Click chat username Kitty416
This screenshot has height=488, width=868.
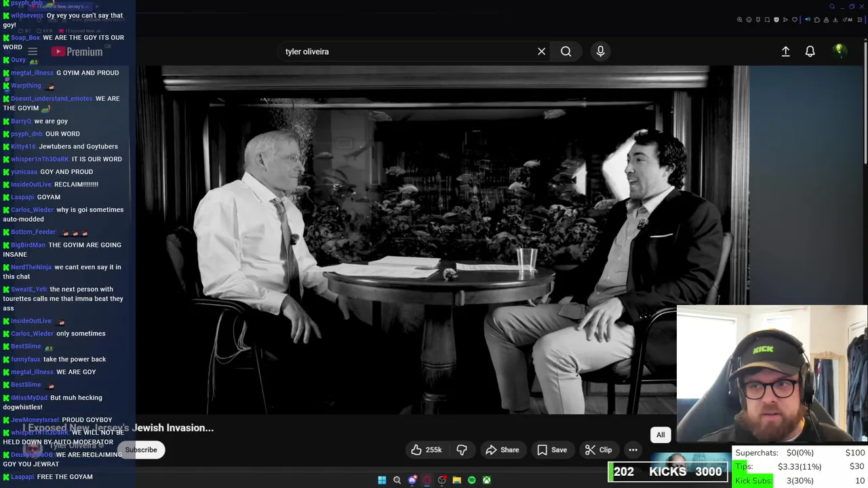[x=23, y=146]
